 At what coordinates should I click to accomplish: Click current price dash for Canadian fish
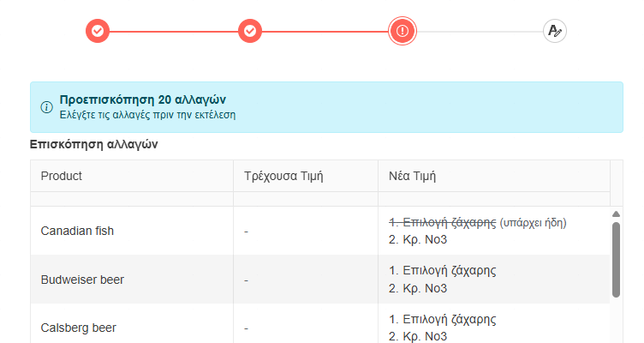[246, 232]
